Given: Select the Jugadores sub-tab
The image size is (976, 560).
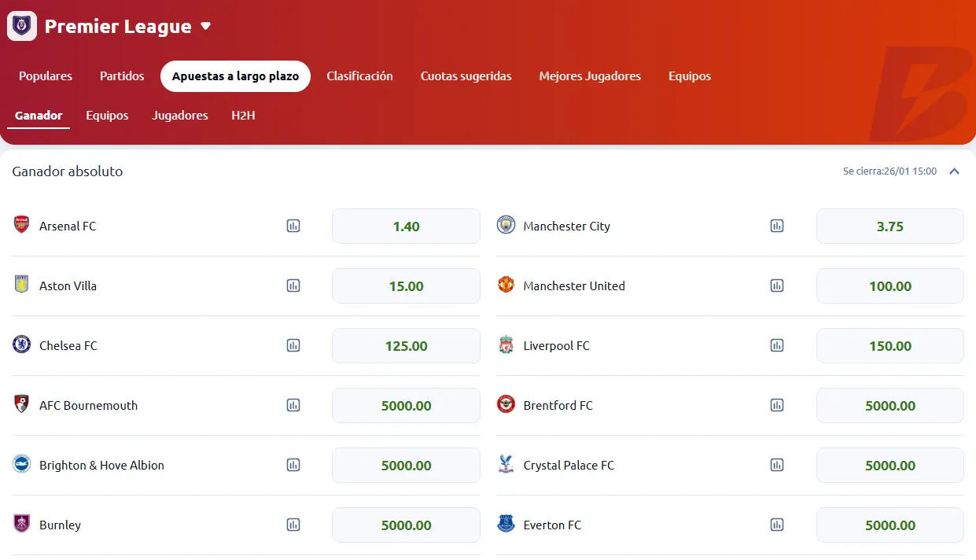Looking at the screenshot, I should pos(180,116).
